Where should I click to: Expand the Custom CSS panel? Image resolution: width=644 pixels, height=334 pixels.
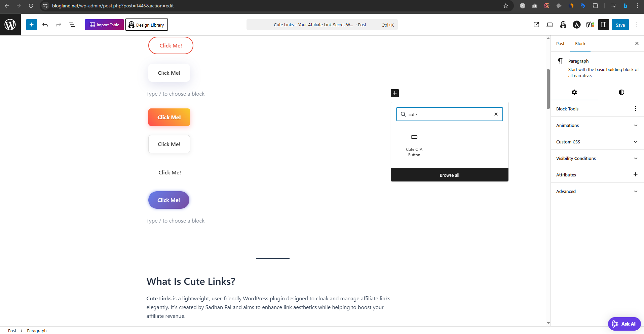click(597, 142)
